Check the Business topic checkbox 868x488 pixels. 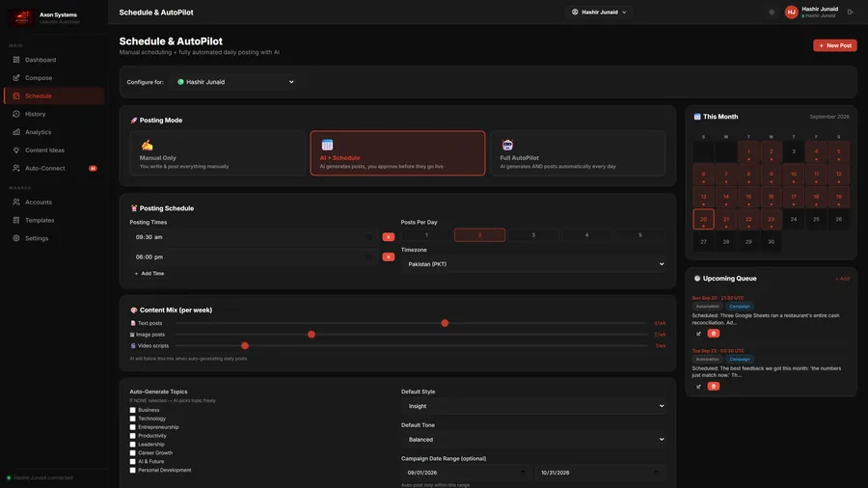(x=133, y=411)
